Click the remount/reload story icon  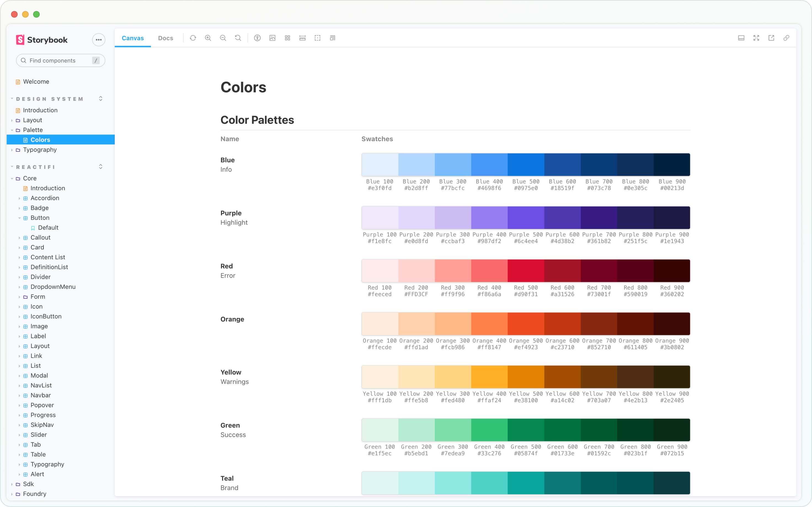[193, 38]
